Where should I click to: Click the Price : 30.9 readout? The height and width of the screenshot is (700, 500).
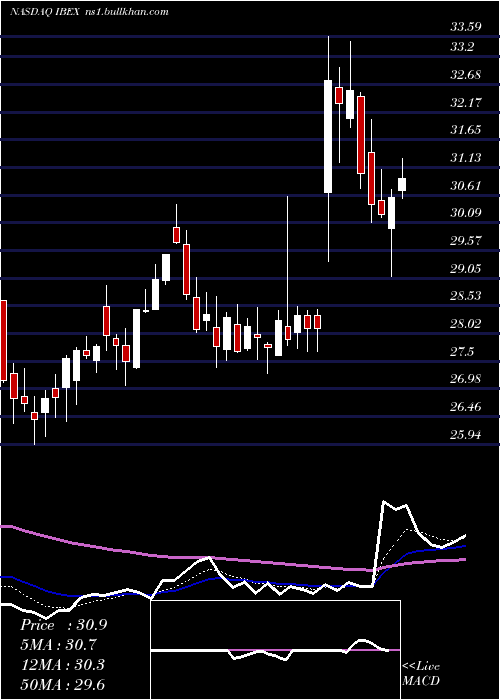pos(63,625)
